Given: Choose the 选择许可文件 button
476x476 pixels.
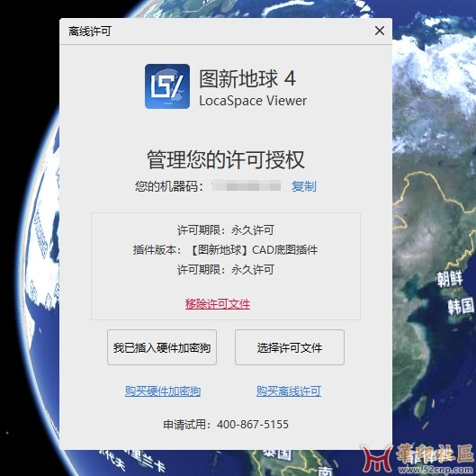Looking at the screenshot, I should 290,347.
